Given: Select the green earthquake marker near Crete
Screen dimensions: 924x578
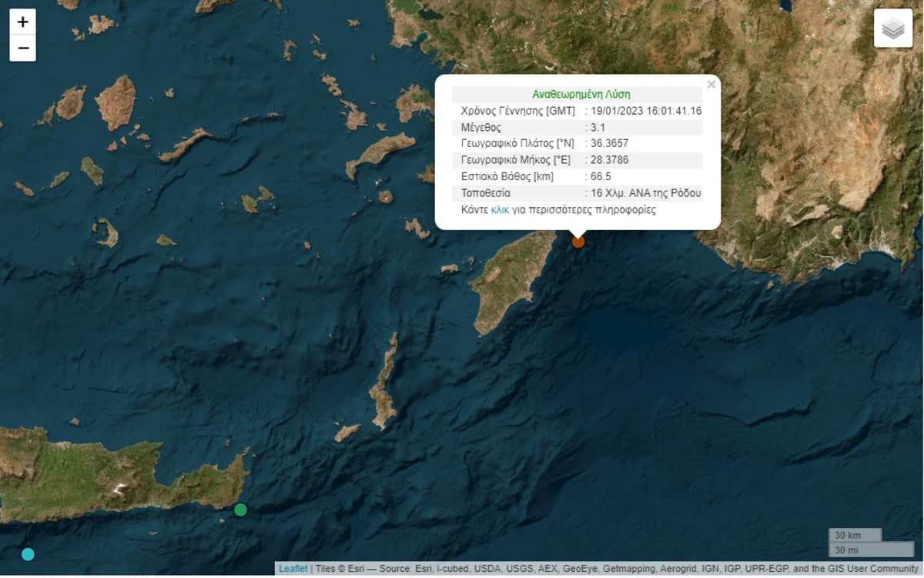Looking at the screenshot, I should click(x=240, y=510).
